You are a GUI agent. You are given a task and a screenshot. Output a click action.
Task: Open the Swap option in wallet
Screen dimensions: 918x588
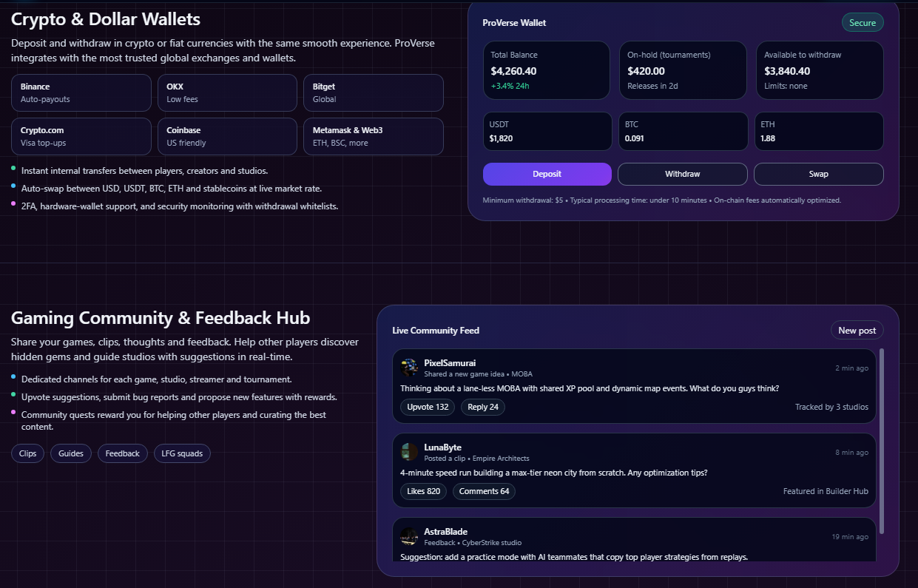818,174
